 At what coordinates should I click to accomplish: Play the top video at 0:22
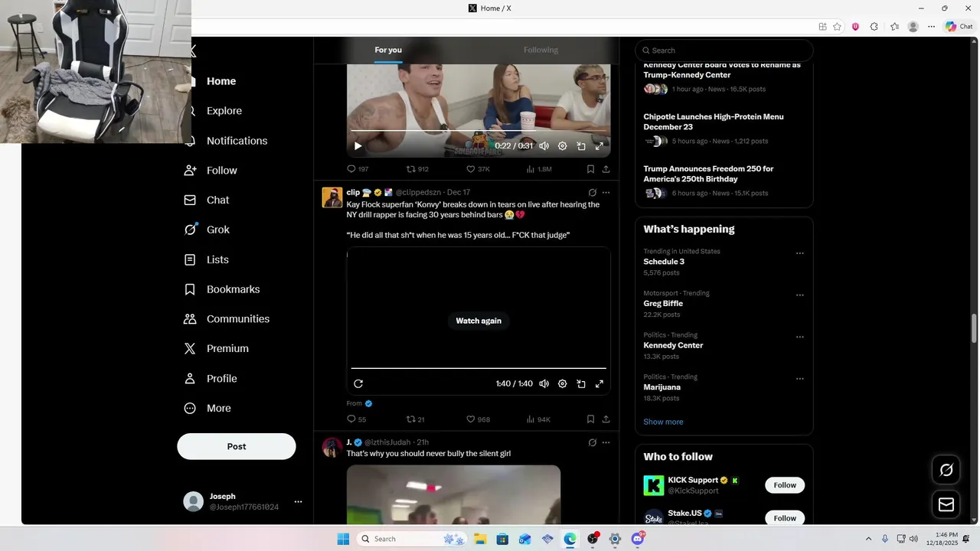[358, 146]
